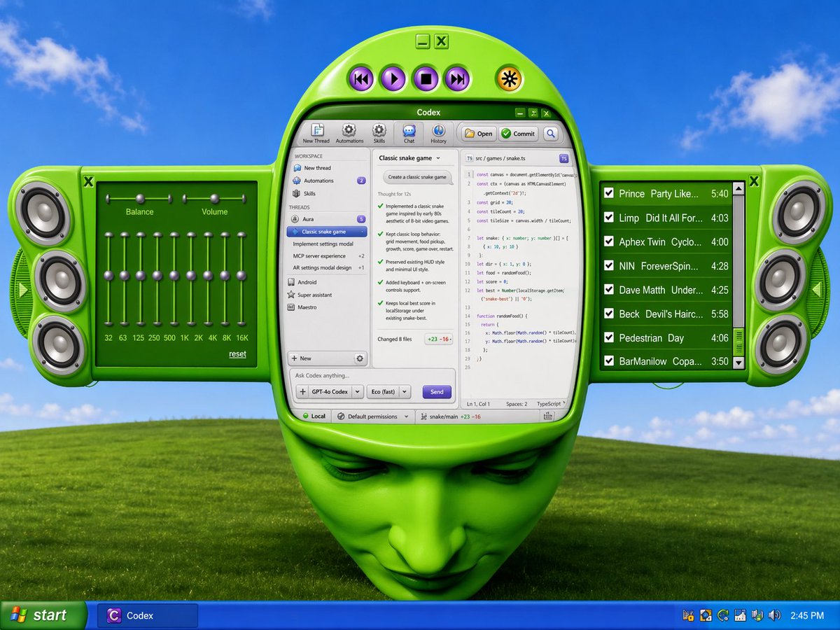Uncheck the Dave Matth Under... track

click(609, 290)
